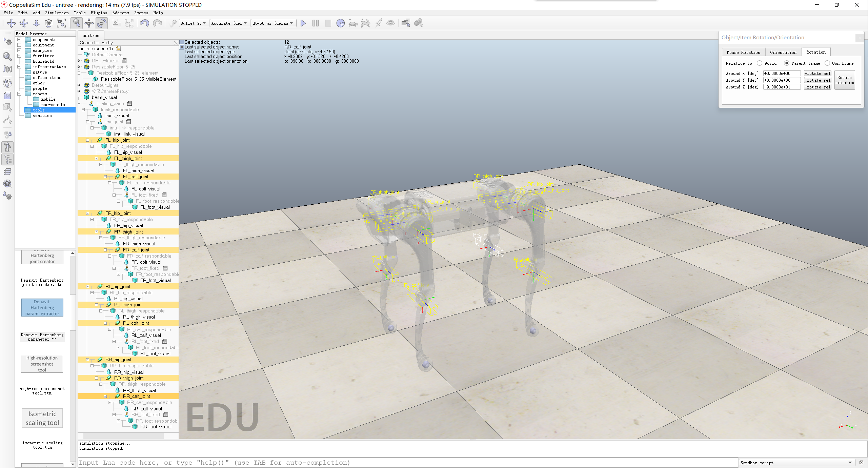Select the camera pan tool
The image size is (868, 468).
click(x=11, y=23)
